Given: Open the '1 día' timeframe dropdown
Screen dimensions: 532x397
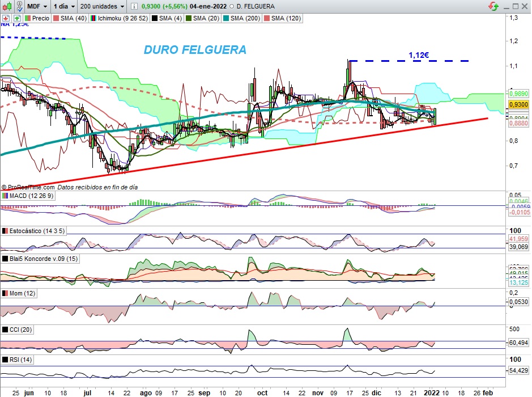Looking at the screenshot, I should point(64,6).
